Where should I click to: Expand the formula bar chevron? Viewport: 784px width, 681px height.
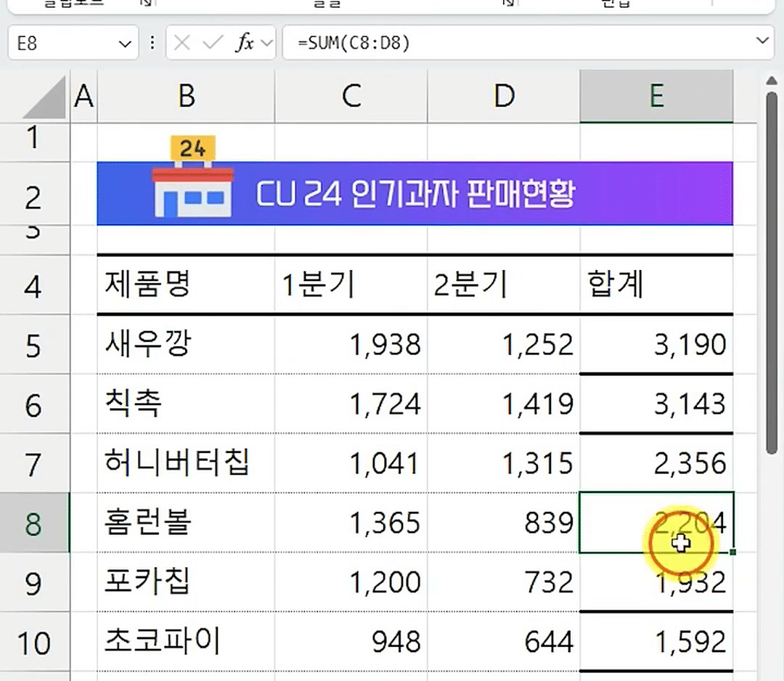click(x=762, y=40)
